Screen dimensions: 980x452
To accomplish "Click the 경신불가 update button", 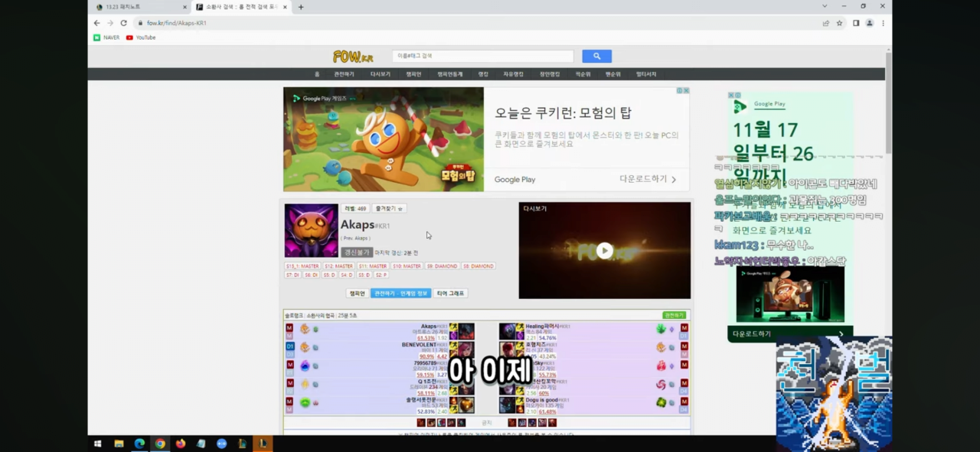I will coord(357,252).
